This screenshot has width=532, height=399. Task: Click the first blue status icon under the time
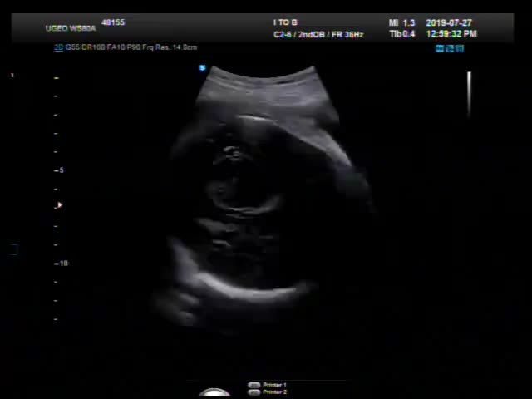pos(441,49)
